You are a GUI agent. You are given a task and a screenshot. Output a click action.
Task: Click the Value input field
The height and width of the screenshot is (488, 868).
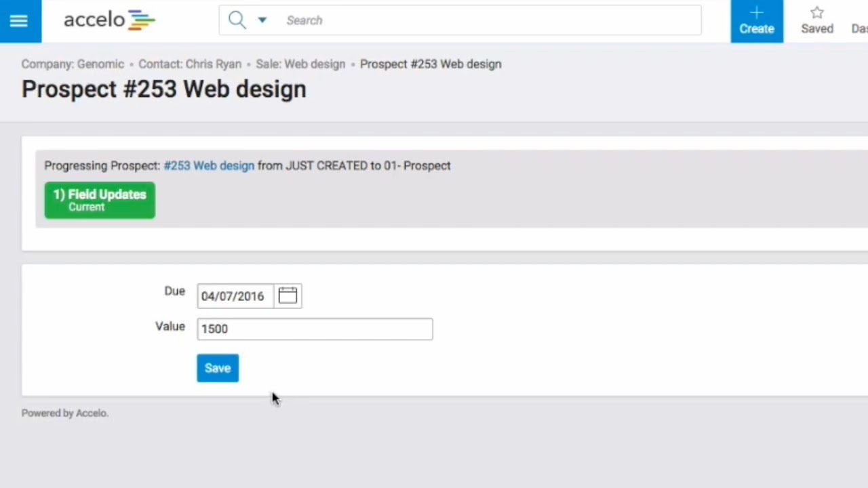click(315, 329)
